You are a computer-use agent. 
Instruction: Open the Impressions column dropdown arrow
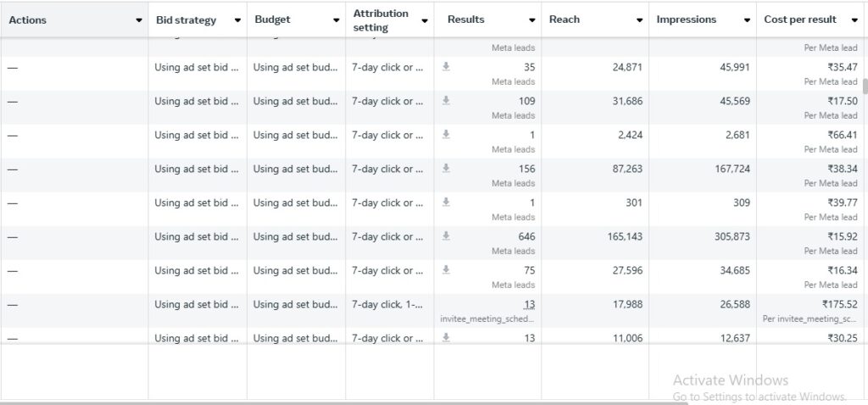click(747, 20)
